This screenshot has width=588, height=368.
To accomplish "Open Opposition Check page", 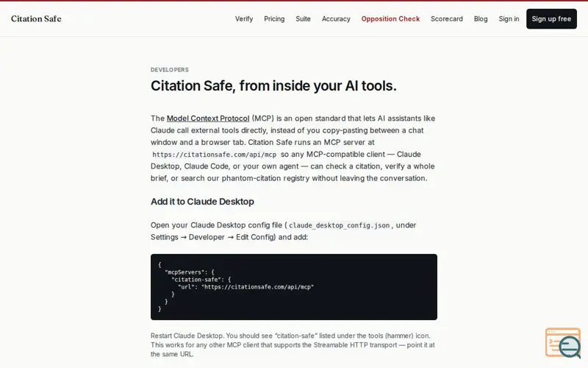I will click(x=390, y=19).
